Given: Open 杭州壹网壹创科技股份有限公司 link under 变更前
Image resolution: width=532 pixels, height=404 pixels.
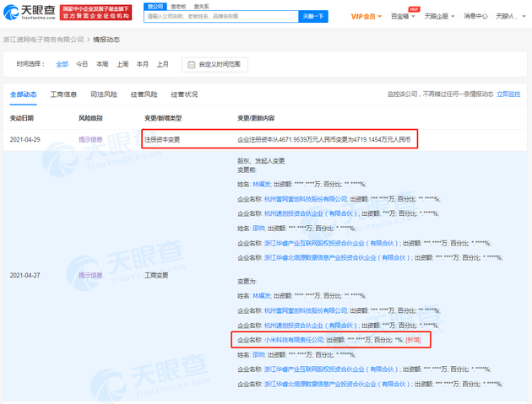Looking at the screenshot, I should [306, 199].
